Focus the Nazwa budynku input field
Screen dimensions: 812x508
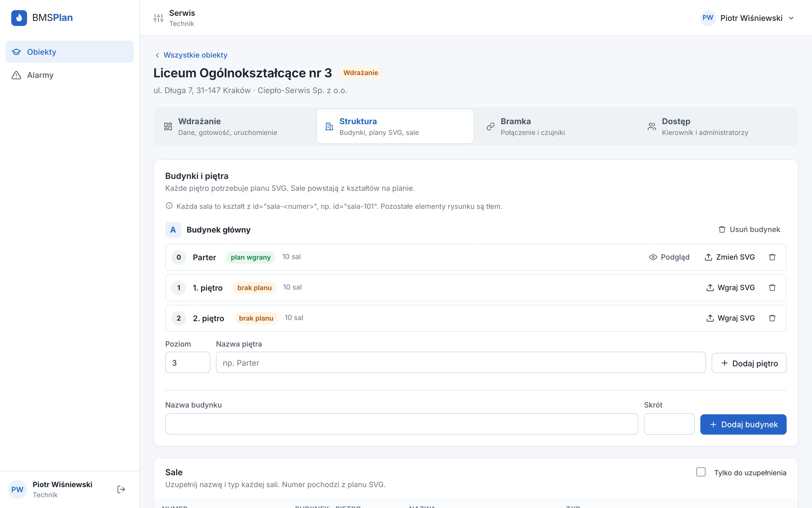[x=402, y=424]
